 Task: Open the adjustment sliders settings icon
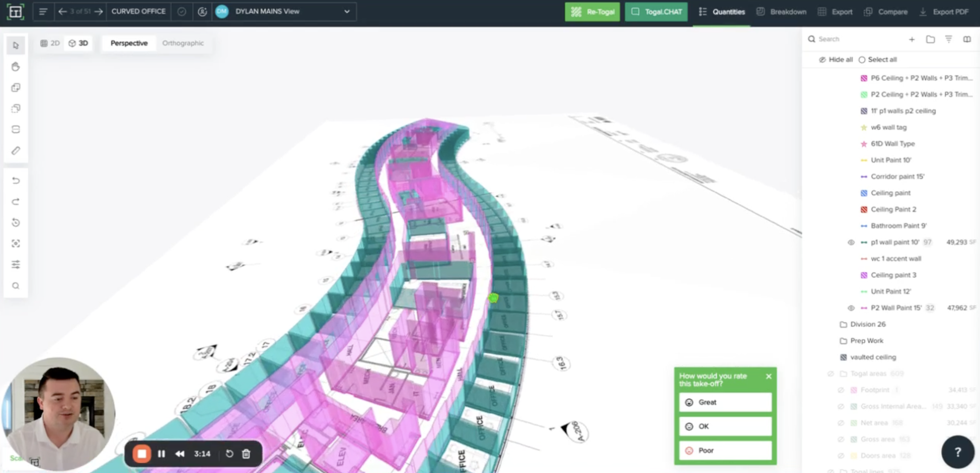pyautogui.click(x=16, y=264)
